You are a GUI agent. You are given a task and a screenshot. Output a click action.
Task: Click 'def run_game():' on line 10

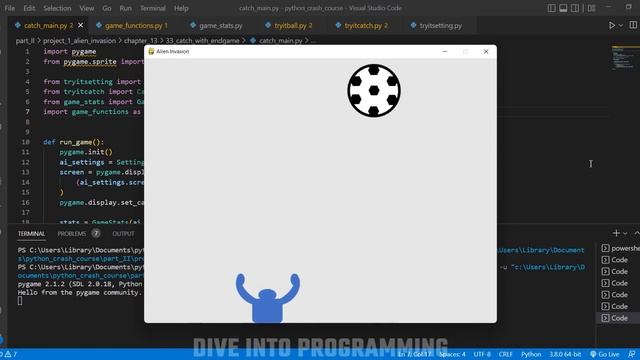[x=73, y=142]
